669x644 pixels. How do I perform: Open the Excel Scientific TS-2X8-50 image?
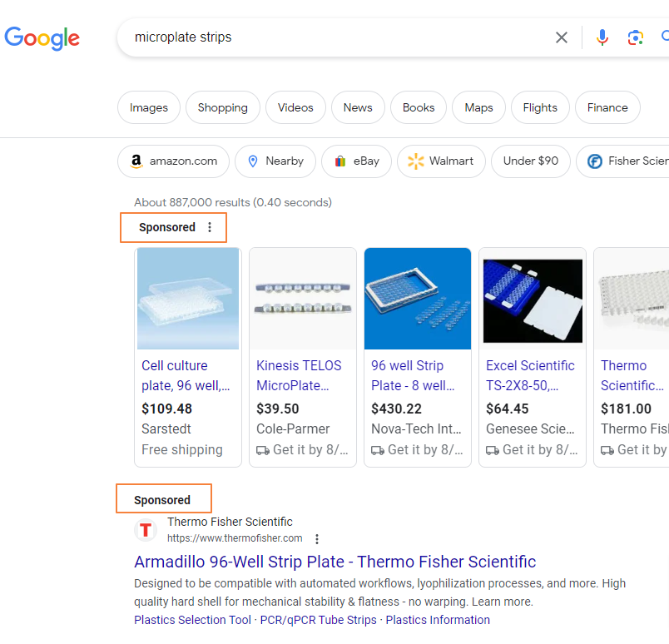pyautogui.click(x=533, y=300)
